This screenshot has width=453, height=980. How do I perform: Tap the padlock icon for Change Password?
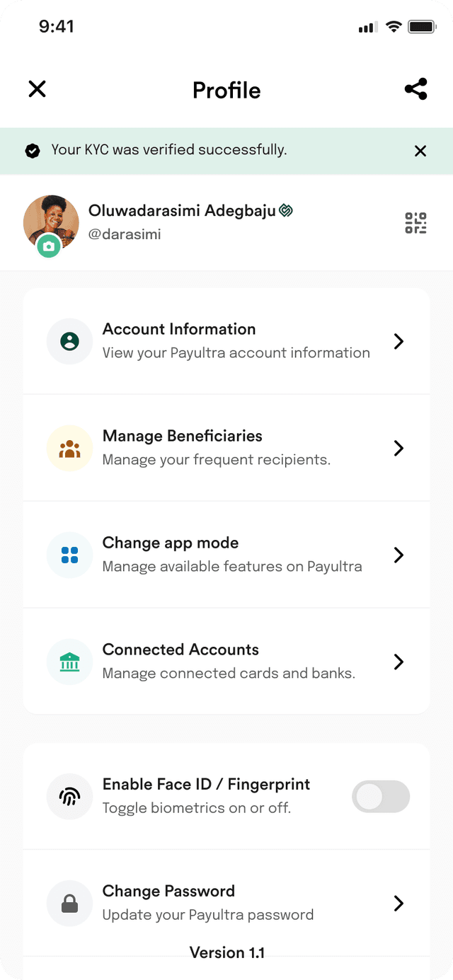click(69, 904)
